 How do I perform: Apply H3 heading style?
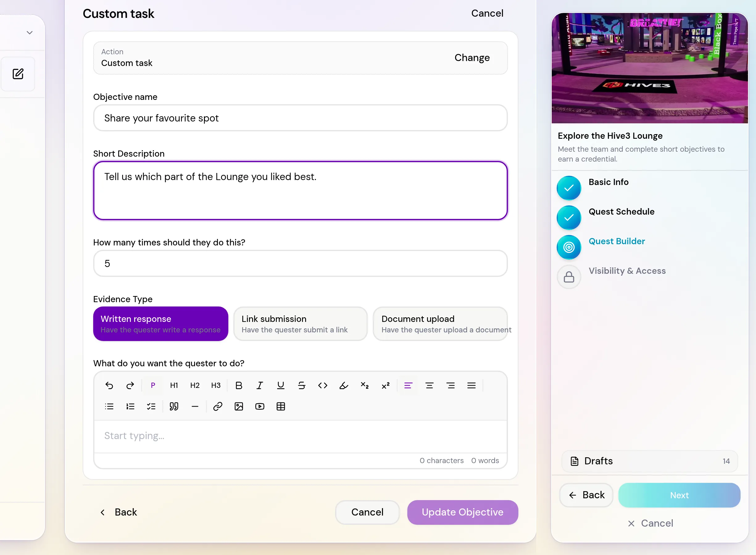point(216,385)
